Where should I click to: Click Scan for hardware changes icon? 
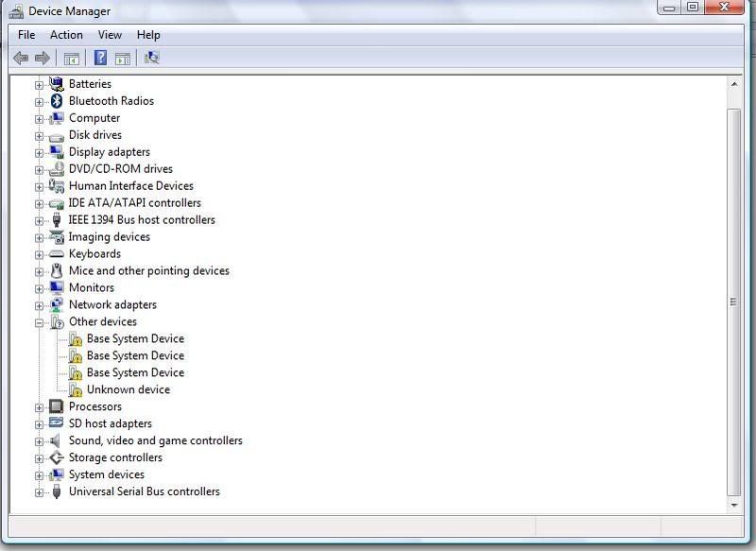click(152, 58)
